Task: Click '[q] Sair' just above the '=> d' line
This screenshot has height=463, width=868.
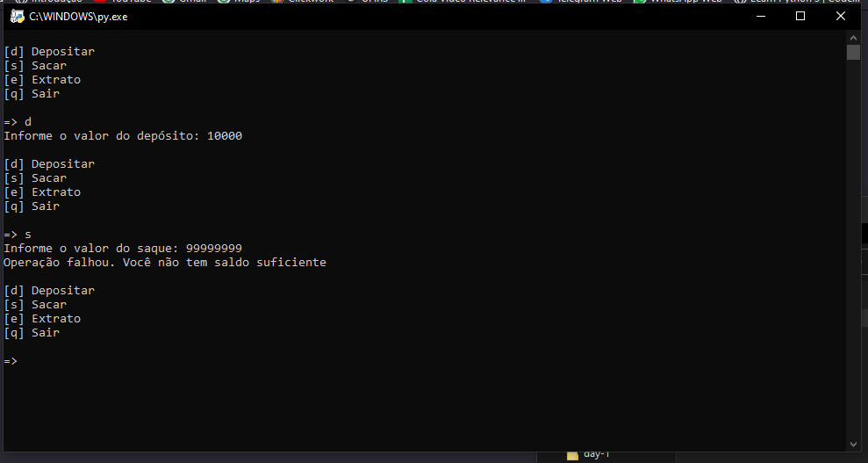Action: [32, 94]
